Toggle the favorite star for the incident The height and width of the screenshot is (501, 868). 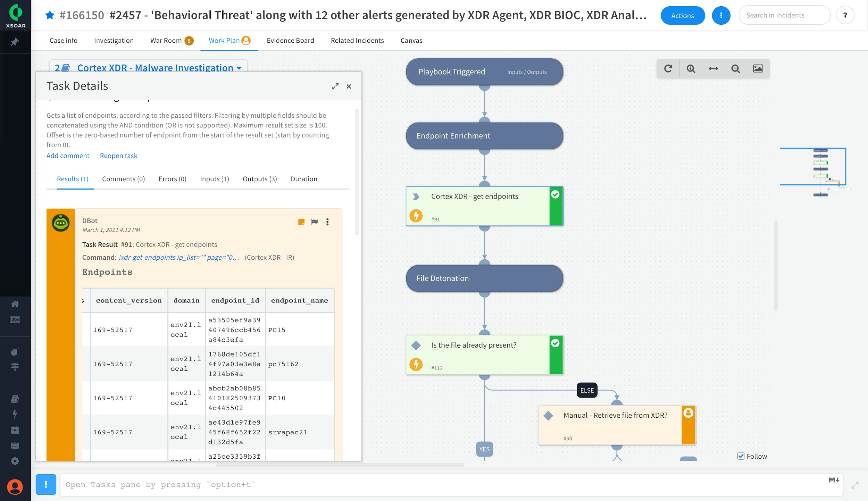coord(50,15)
